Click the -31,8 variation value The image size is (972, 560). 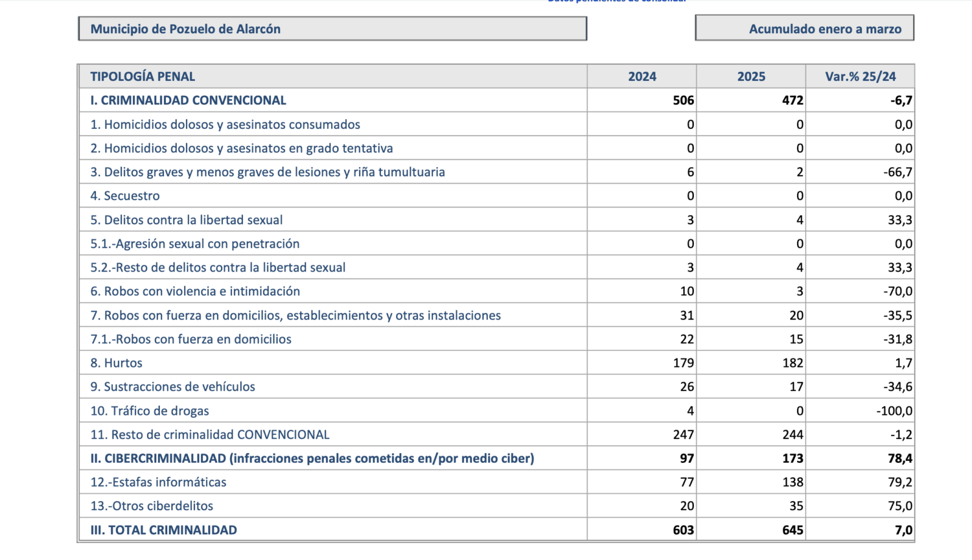(x=898, y=339)
